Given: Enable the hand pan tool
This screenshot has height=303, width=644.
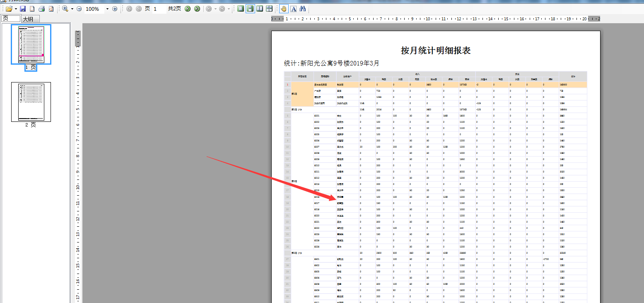Looking at the screenshot, I should point(284,9).
